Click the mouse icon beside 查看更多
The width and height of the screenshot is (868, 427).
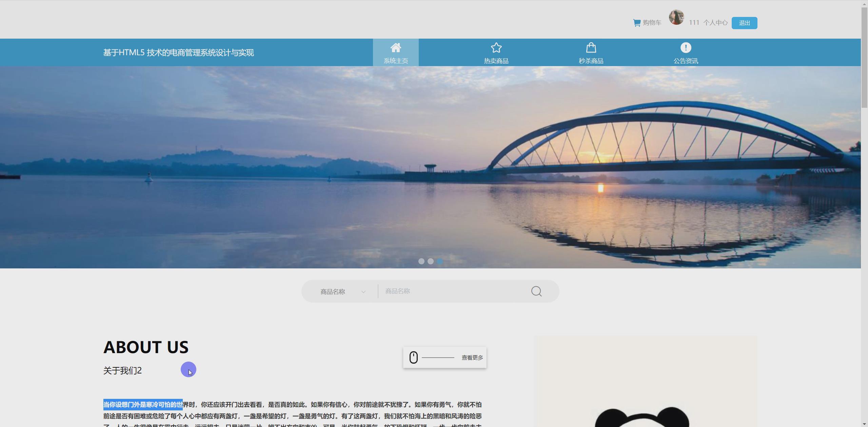point(413,358)
